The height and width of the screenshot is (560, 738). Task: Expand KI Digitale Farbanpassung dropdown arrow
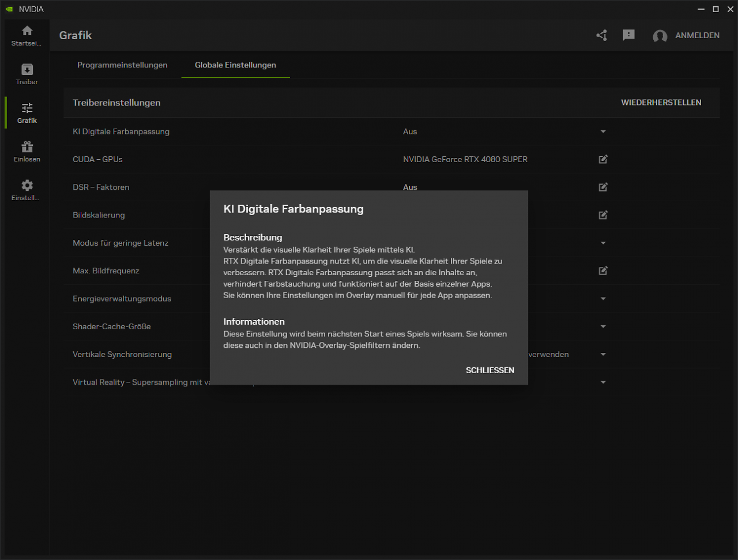(x=603, y=131)
